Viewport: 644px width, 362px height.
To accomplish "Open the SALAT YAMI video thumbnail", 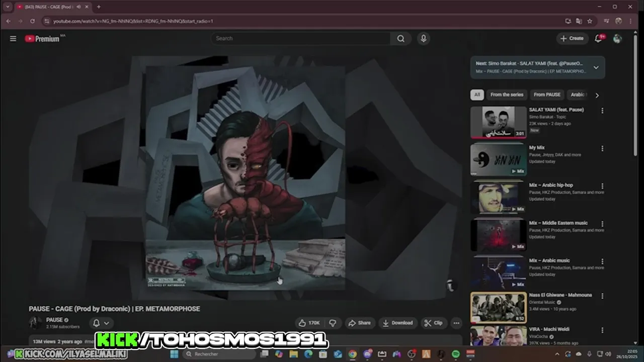I will pyautogui.click(x=498, y=122).
